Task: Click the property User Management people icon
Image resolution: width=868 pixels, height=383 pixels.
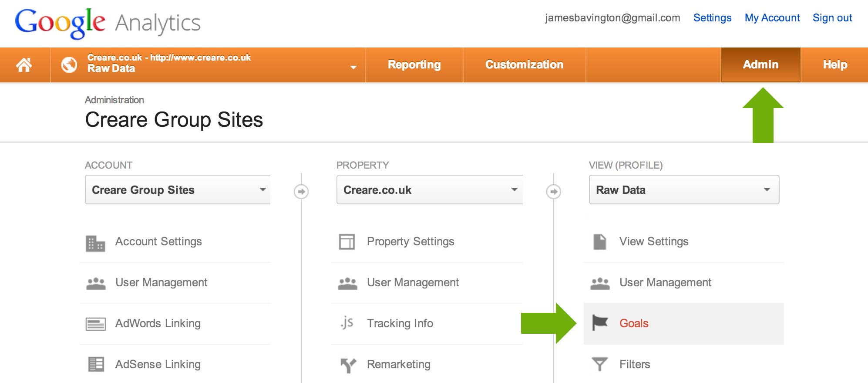Action: (347, 284)
